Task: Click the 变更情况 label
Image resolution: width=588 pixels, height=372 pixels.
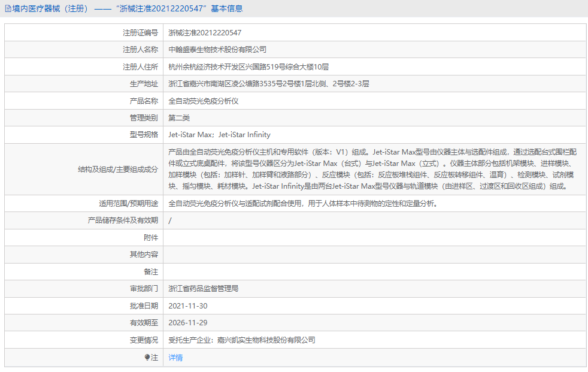Action: 144,340
